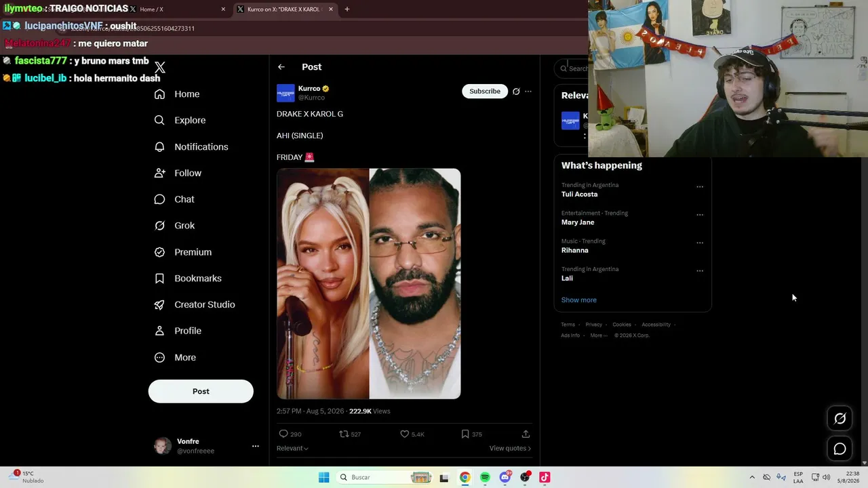
Task: Click the X logo in the sidebar
Action: point(160,67)
